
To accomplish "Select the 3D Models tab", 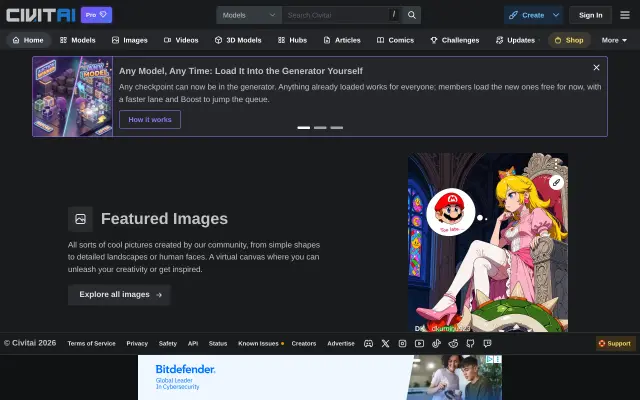I will [238, 40].
